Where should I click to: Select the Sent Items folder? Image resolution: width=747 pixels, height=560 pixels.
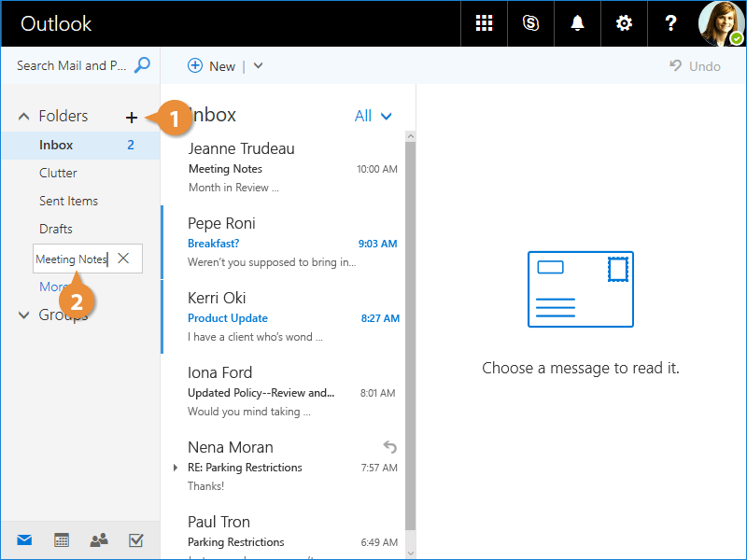[68, 201]
